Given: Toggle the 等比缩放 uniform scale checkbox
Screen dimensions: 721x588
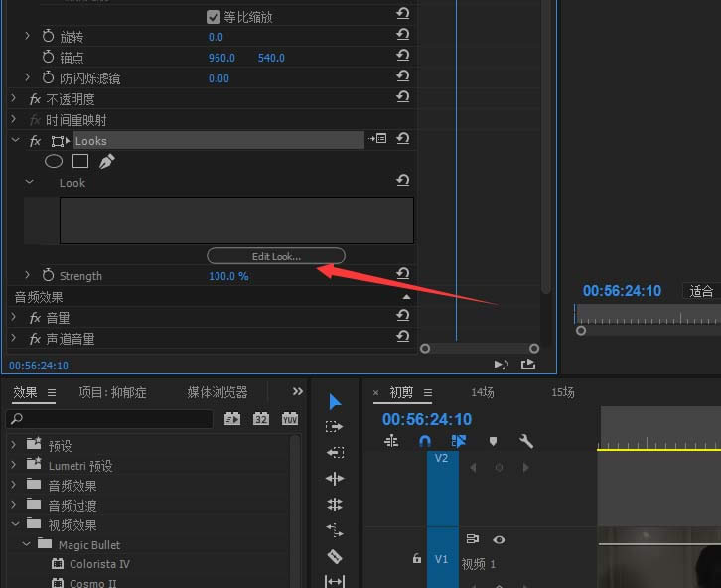Looking at the screenshot, I should pyautogui.click(x=214, y=17).
